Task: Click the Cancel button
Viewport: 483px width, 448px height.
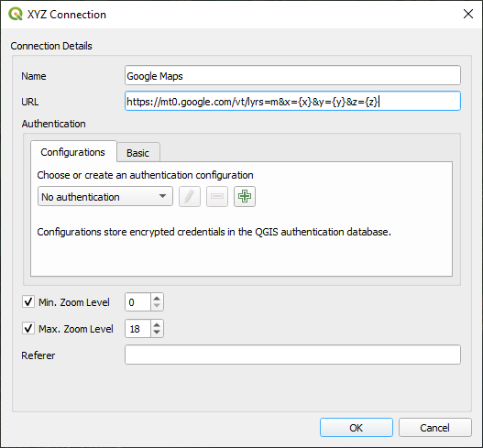Action: [x=435, y=427]
